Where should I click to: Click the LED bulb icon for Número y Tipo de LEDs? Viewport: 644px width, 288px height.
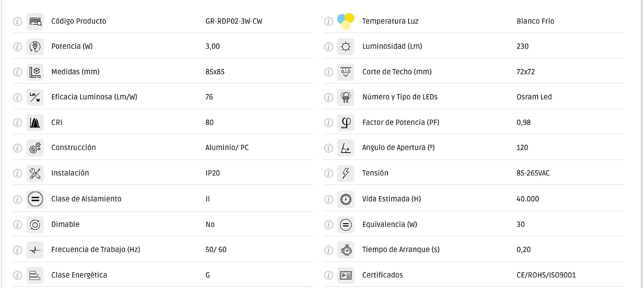click(346, 97)
